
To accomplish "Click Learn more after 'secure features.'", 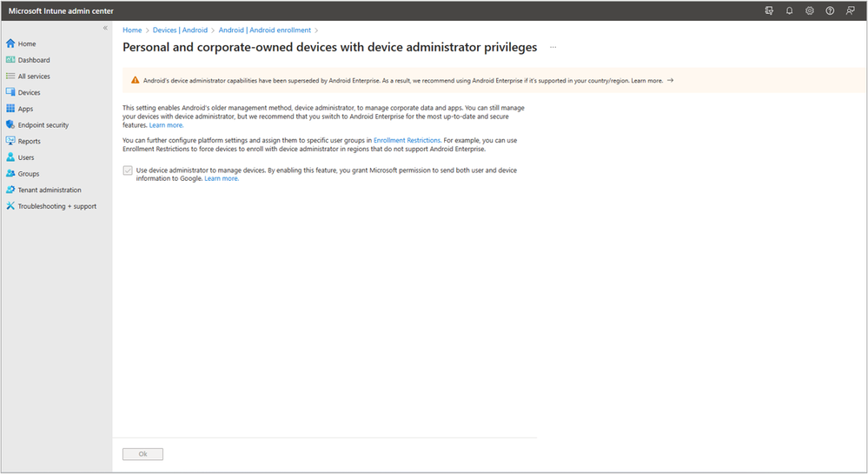I will coord(166,125).
